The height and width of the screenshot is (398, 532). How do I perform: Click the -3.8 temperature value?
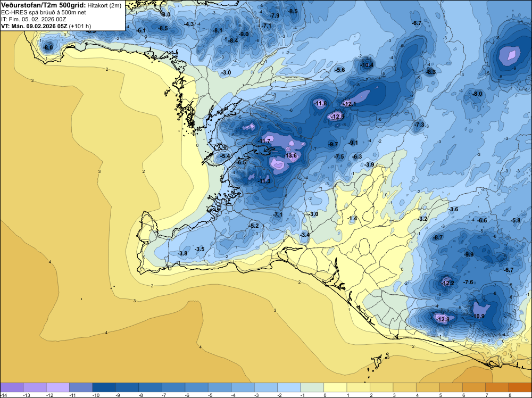(x=182, y=253)
